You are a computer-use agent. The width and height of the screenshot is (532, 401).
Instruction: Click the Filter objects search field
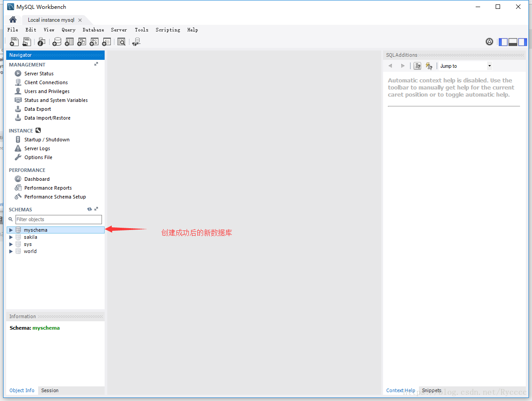[x=59, y=219]
